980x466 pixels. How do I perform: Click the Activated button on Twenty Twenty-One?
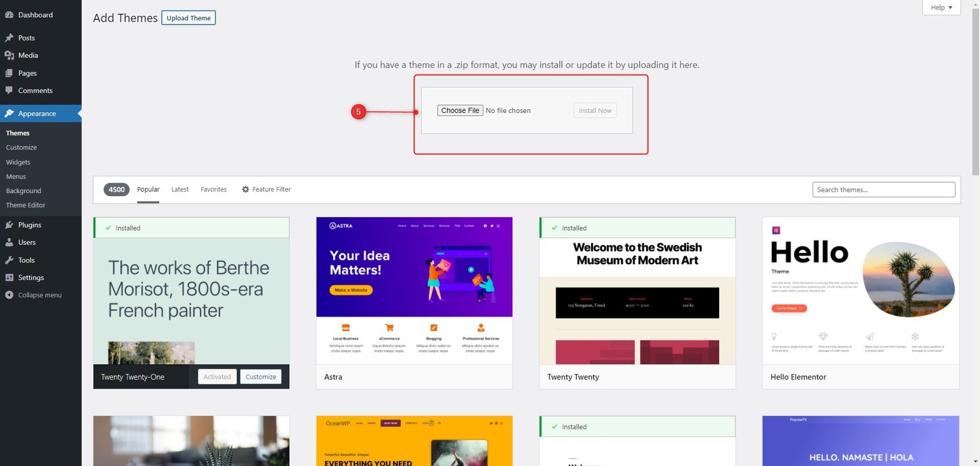point(217,377)
